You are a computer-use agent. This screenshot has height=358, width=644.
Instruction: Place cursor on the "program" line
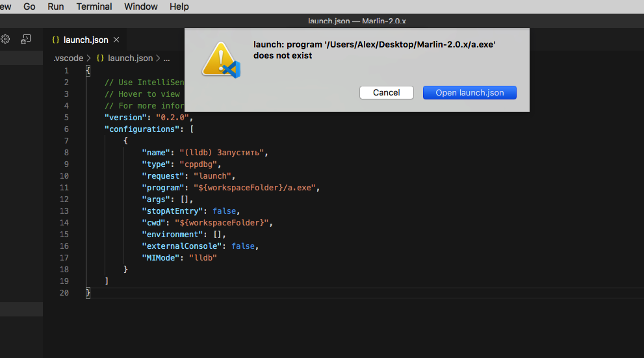[x=231, y=188]
